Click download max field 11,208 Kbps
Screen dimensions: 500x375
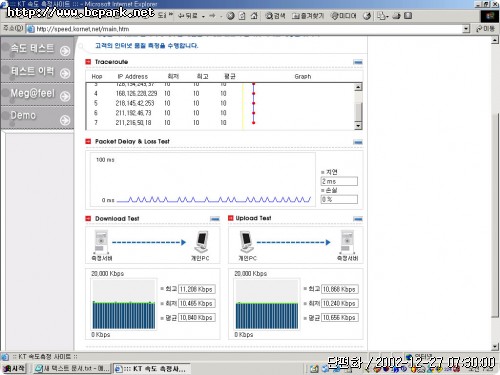point(197,289)
